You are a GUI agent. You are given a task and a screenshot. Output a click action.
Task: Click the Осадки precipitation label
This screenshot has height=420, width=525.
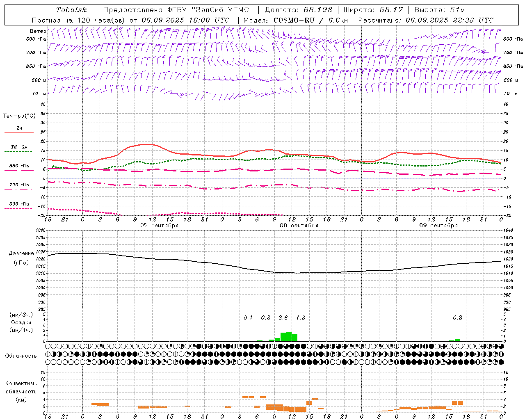coord(21,322)
